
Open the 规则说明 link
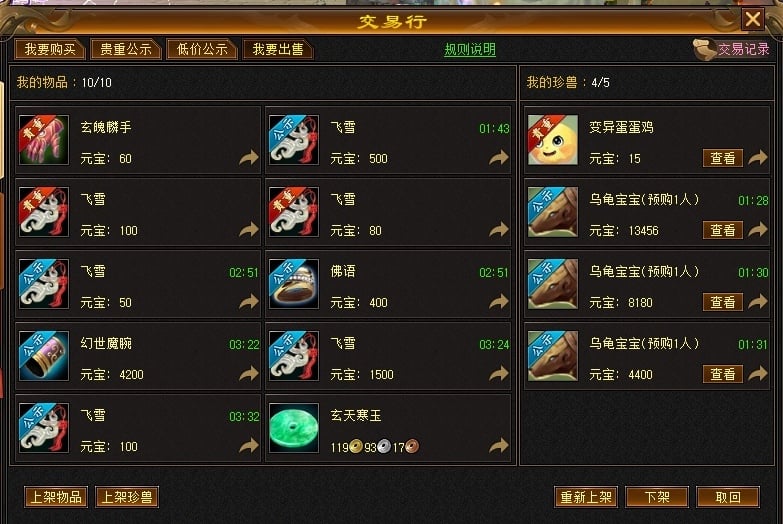pos(470,49)
